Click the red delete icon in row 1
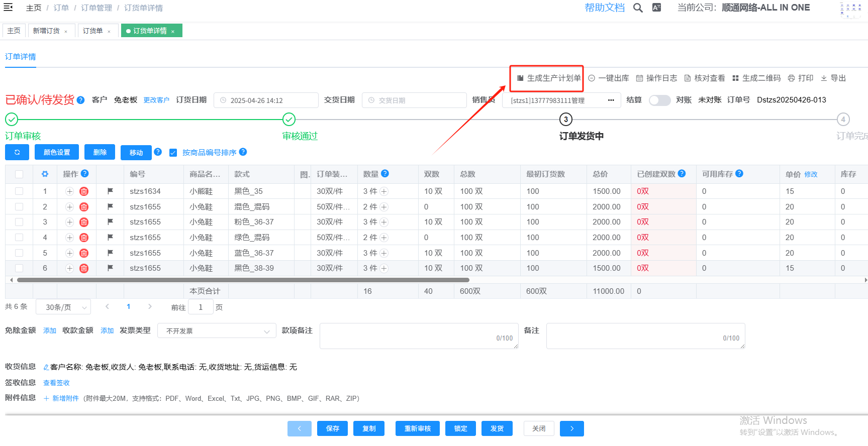868x446 pixels. pos(84,191)
